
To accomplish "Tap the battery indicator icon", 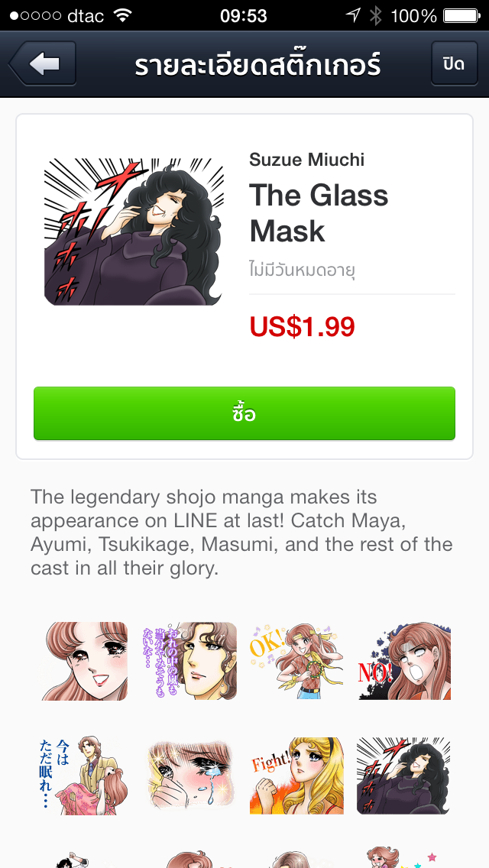I will [461, 15].
